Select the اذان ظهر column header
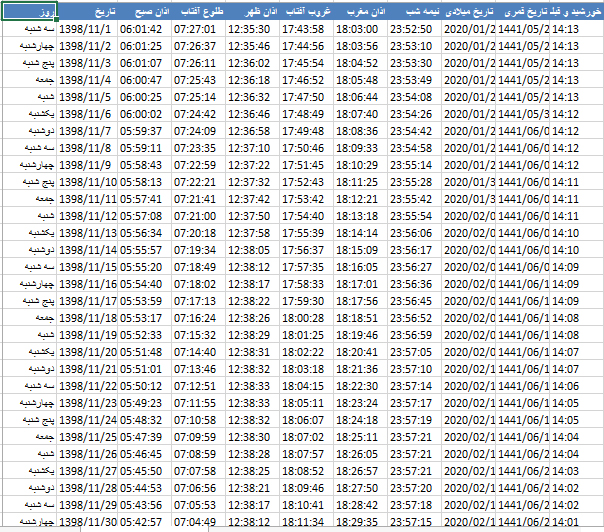 point(252,11)
